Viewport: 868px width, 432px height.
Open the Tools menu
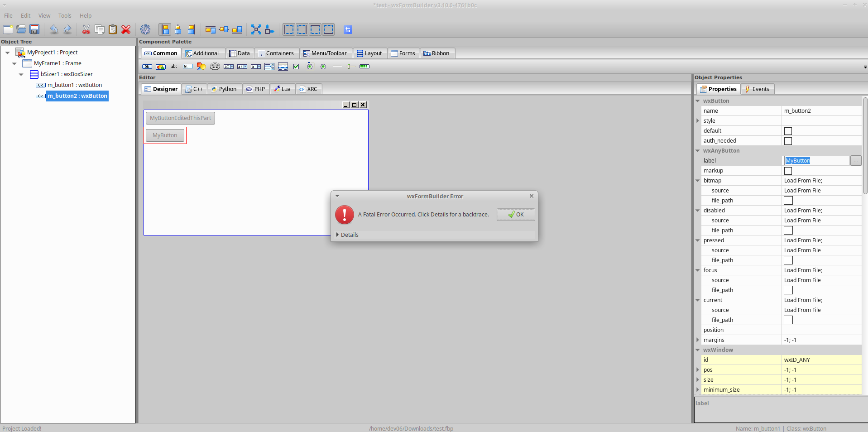[x=65, y=15]
